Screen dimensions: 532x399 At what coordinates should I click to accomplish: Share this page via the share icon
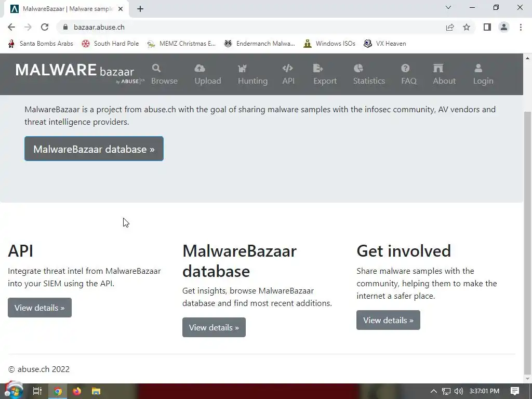click(x=450, y=27)
